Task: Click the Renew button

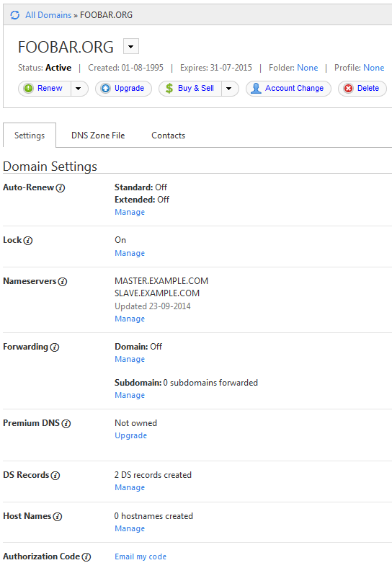Action: tap(45, 89)
